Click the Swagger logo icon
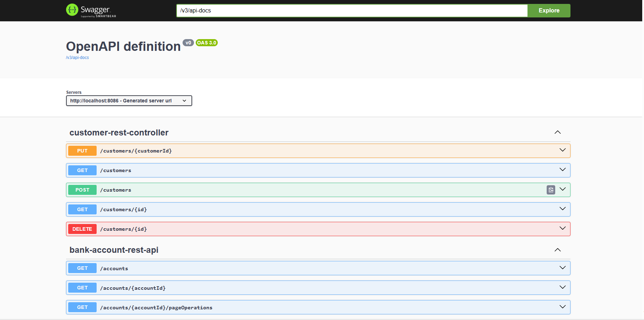Viewport: 644px width, 320px height. click(72, 10)
